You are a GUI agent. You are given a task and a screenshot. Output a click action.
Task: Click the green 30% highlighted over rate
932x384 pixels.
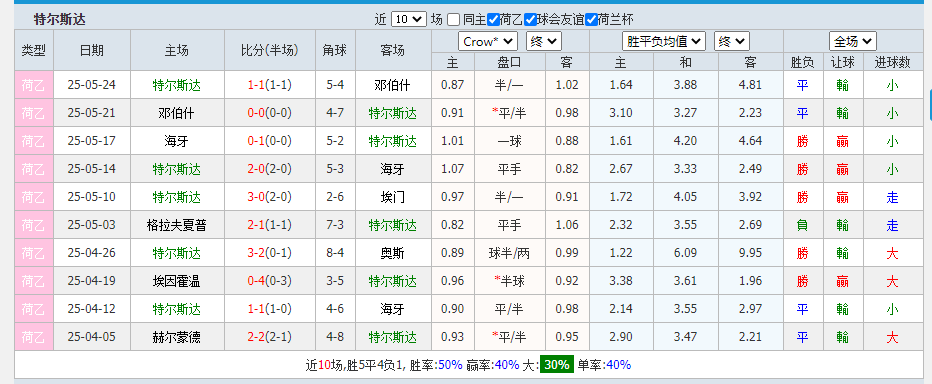[x=556, y=364]
